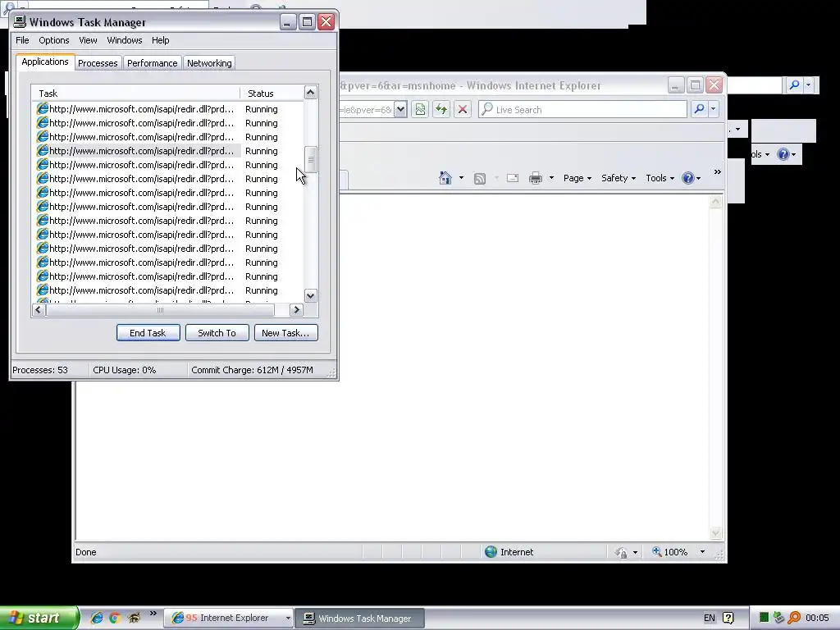Click the task list scroll right arrow
This screenshot has height=630, width=840.
coord(296,309)
